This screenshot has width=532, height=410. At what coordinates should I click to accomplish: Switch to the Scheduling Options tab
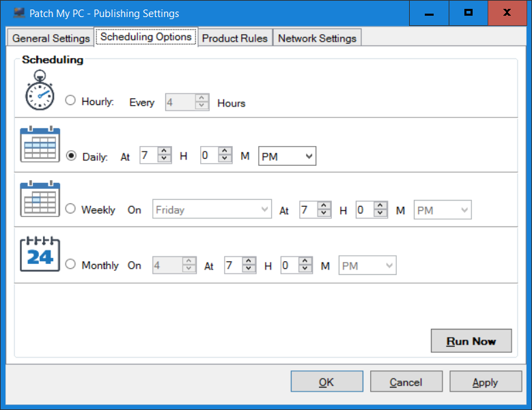pos(146,37)
